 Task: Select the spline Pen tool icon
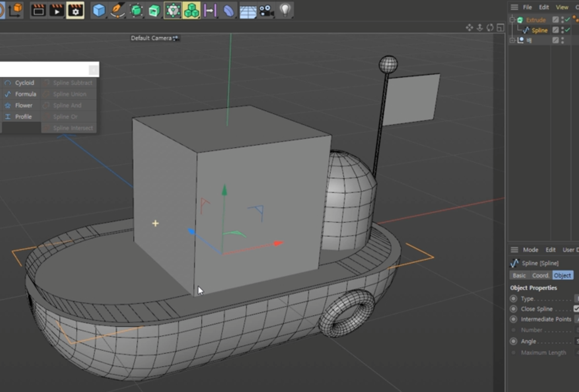(x=117, y=10)
